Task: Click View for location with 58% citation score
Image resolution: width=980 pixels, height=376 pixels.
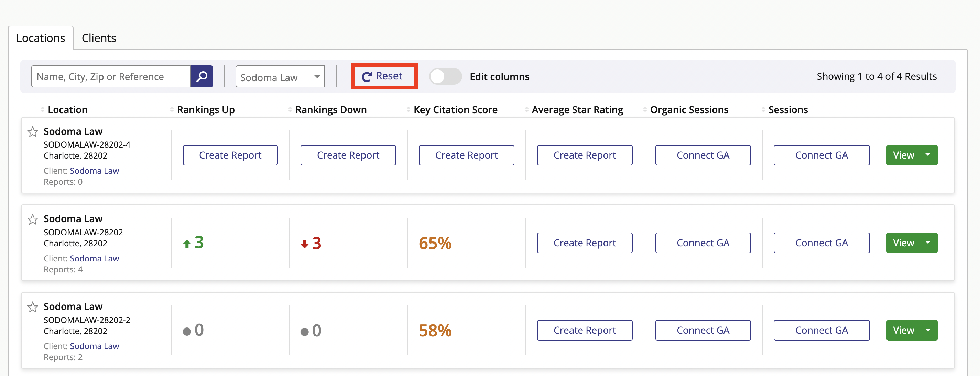Action: tap(903, 330)
